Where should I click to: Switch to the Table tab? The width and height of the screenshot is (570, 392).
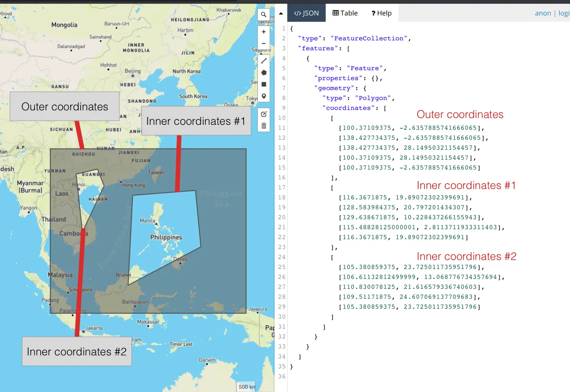coord(345,13)
